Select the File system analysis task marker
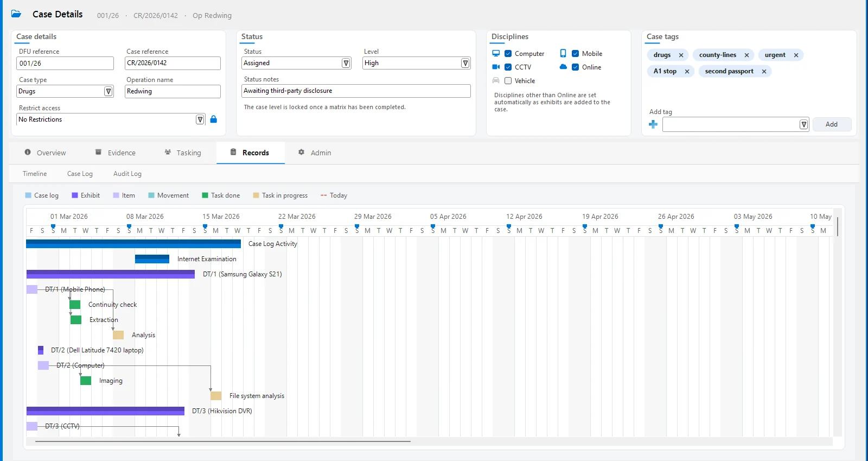This screenshot has height=461, width=868. click(216, 396)
